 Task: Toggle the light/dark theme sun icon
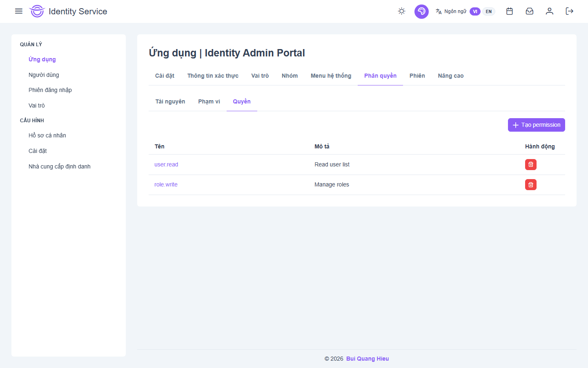[x=401, y=11]
